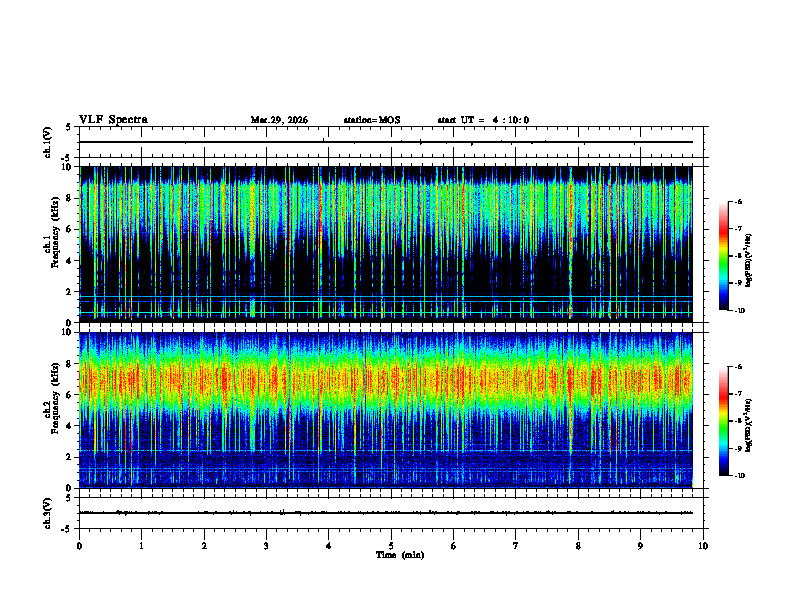Click the time axis tick label "9"

[640, 546]
